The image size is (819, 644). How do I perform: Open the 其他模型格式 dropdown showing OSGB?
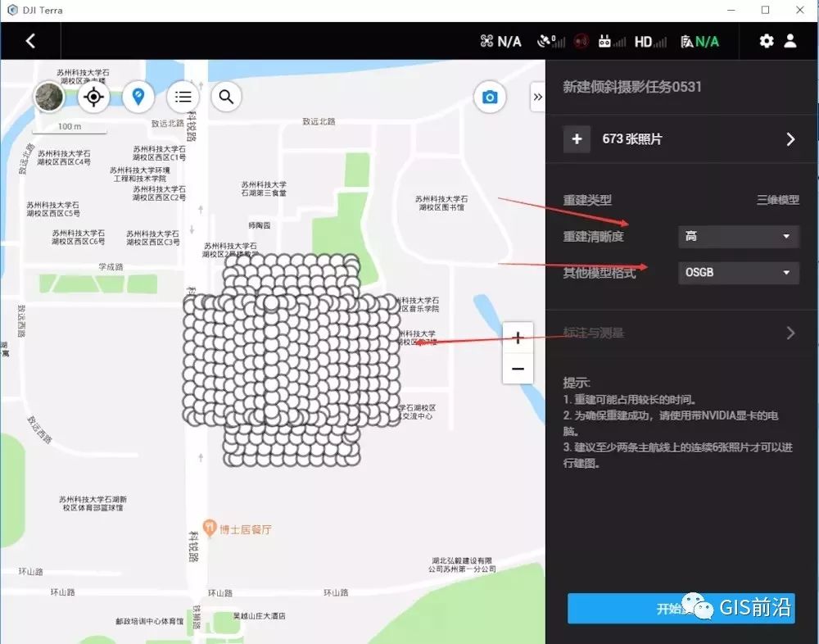click(x=737, y=273)
